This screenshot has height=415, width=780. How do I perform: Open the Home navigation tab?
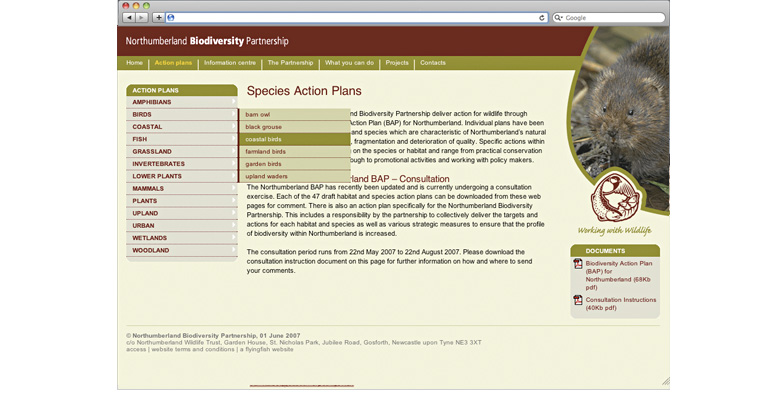tap(134, 63)
